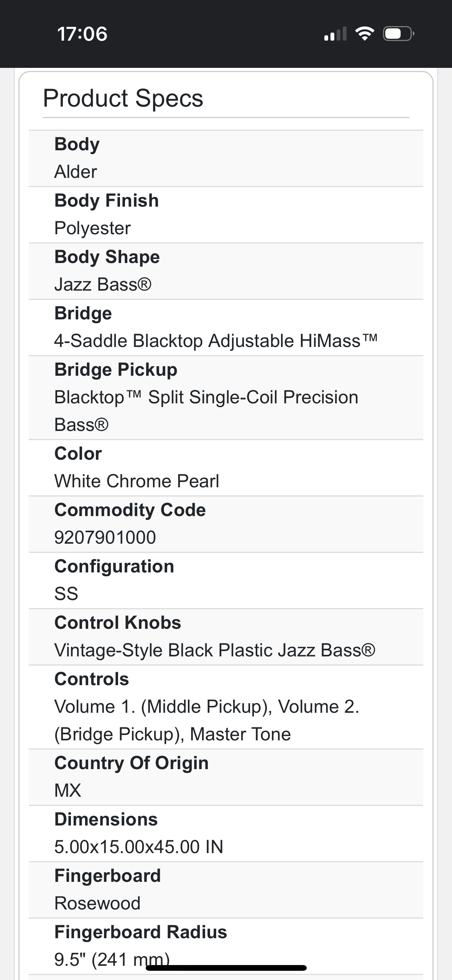The height and width of the screenshot is (980, 452).
Task: Tap the MX country of origin value
Action: pos(68,791)
